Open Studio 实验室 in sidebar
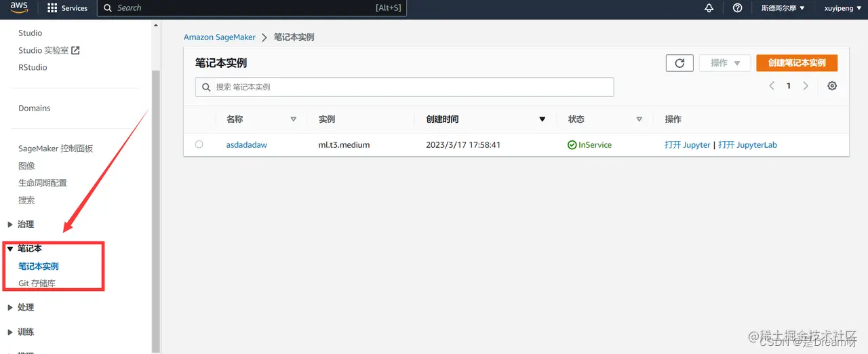 point(44,50)
